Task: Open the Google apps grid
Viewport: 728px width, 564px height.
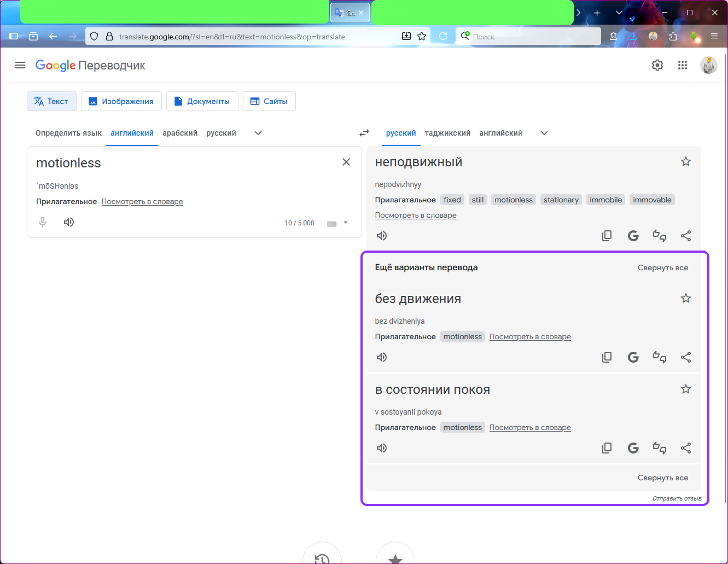Action: pos(683,66)
